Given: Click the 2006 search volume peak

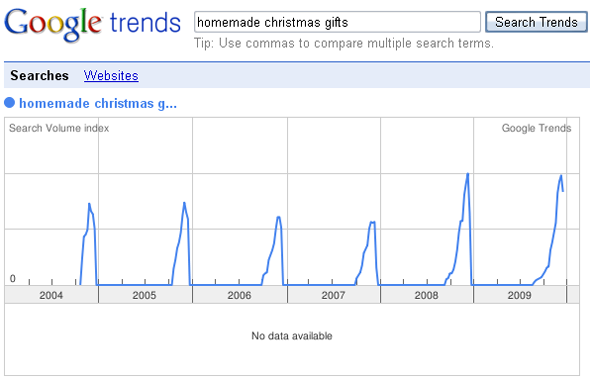Looking at the screenshot, I should point(278,217).
